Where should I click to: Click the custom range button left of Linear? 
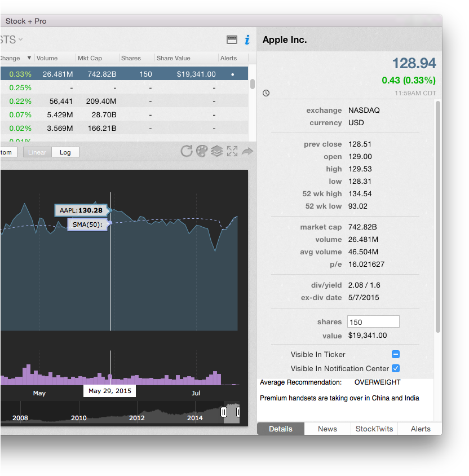(8, 152)
